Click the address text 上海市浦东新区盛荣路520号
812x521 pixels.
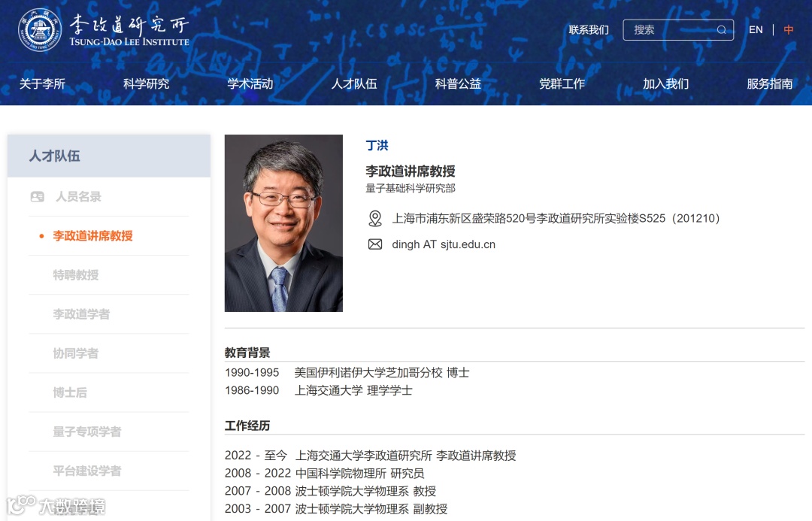click(556, 219)
